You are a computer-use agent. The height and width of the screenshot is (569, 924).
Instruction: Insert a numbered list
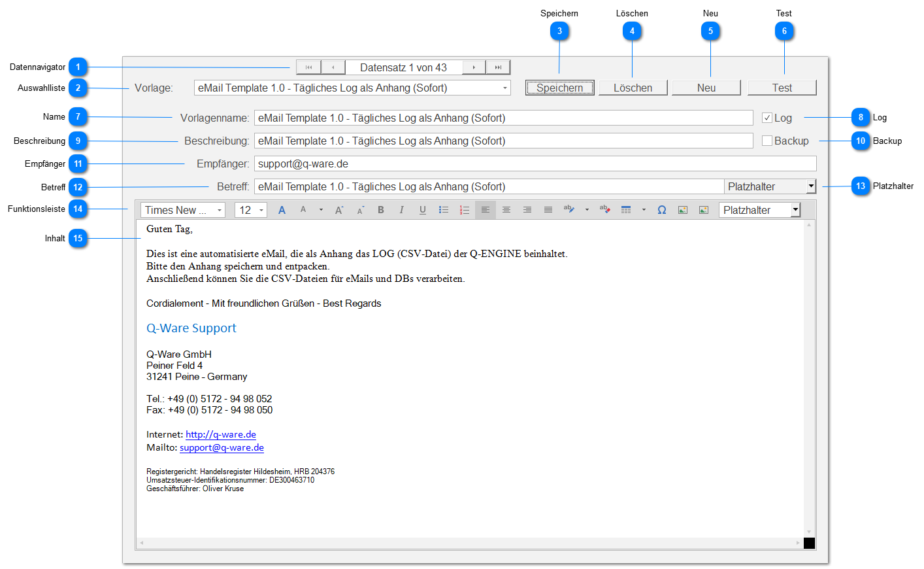[465, 210]
